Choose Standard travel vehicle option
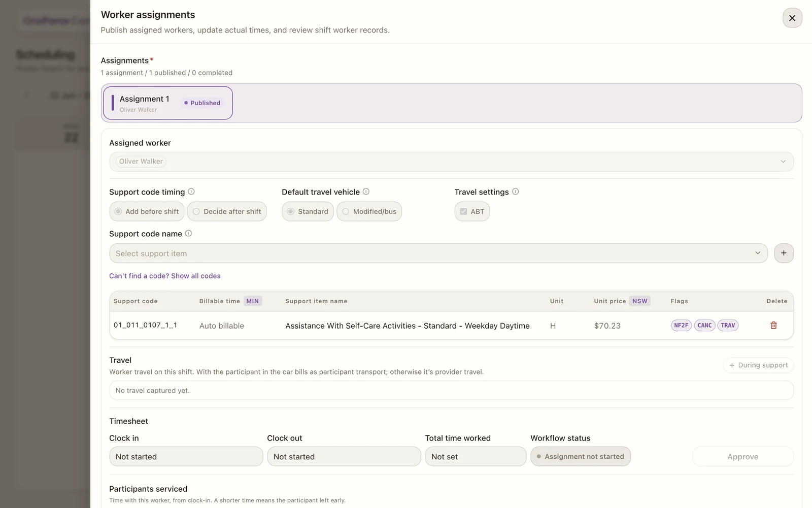This screenshot has height=508, width=812. coord(308,211)
